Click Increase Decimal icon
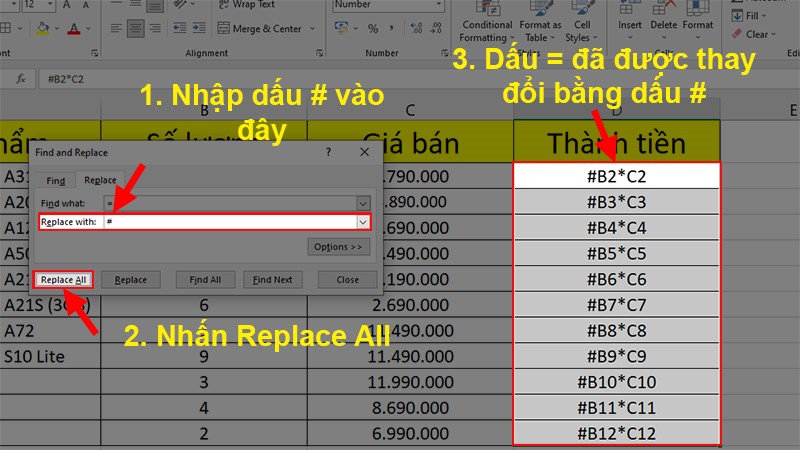800x450 pixels. click(x=416, y=28)
